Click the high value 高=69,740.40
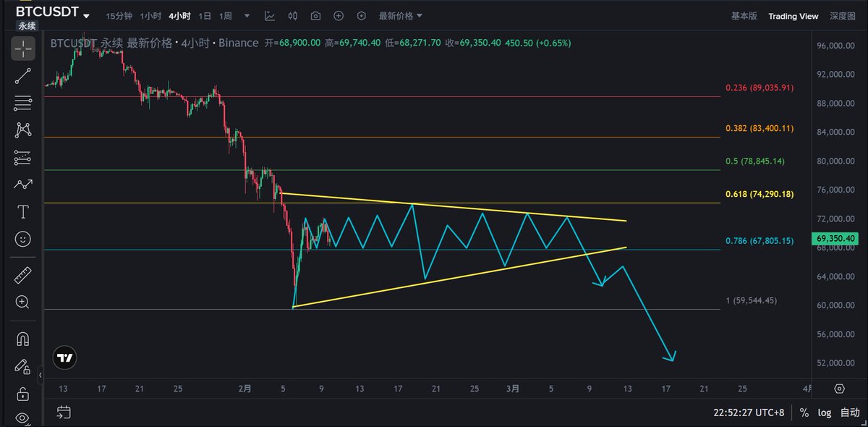868x427 pixels. click(353, 43)
